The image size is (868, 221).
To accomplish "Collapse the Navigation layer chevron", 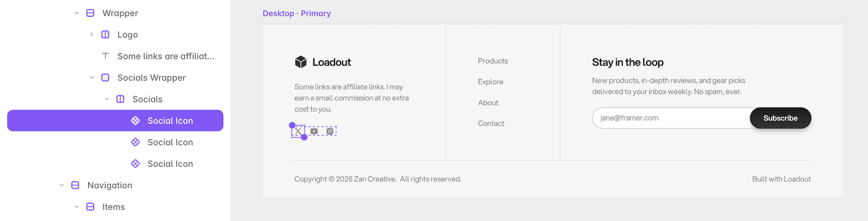I will pyautogui.click(x=62, y=185).
